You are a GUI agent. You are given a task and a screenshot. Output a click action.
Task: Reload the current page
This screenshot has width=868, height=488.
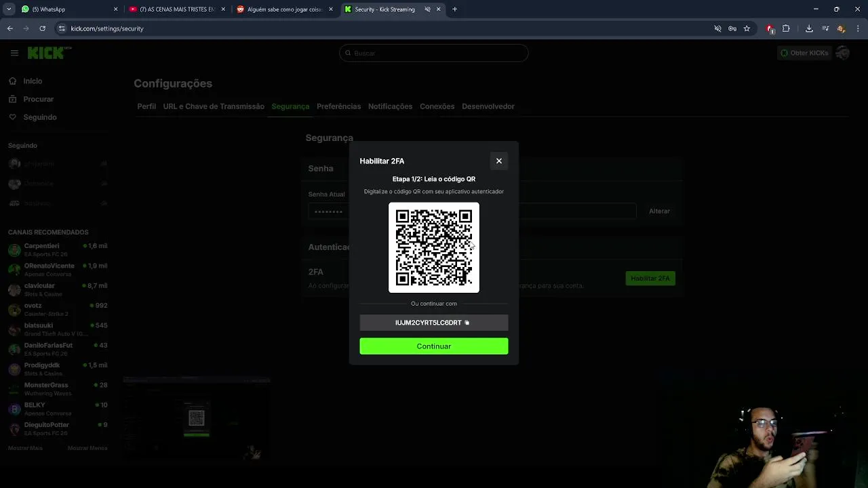point(42,28)
